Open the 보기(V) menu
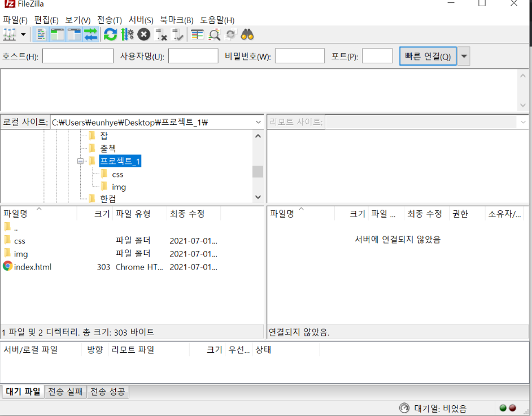Screen dimensions: 532x416 (78, 20)
